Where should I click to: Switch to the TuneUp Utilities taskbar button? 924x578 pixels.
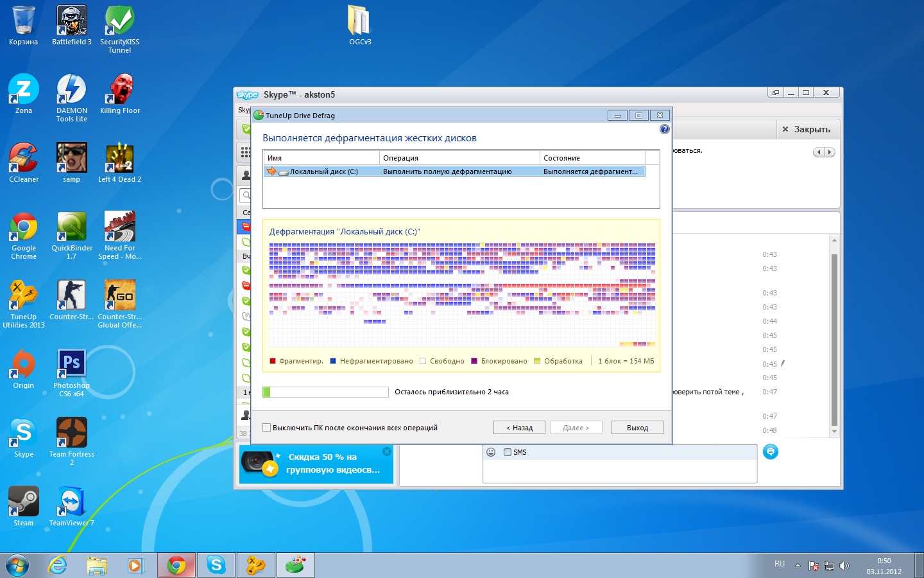click(256, 565)
